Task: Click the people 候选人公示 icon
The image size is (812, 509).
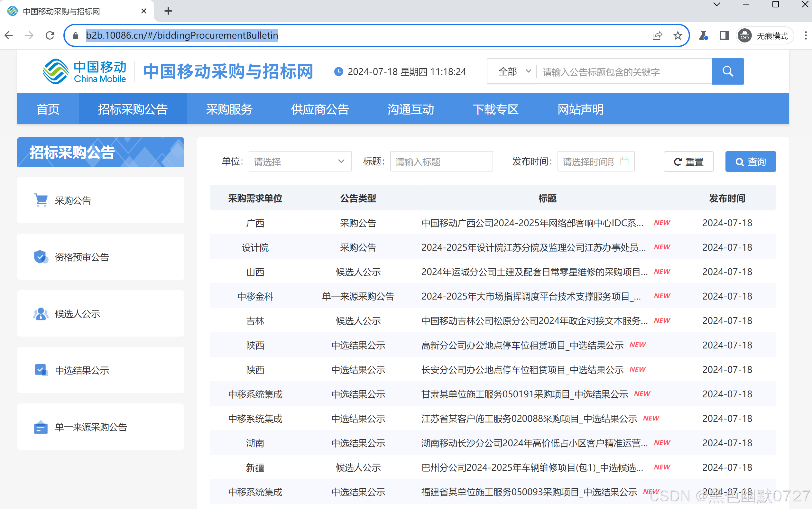Action: coord(41,314)
